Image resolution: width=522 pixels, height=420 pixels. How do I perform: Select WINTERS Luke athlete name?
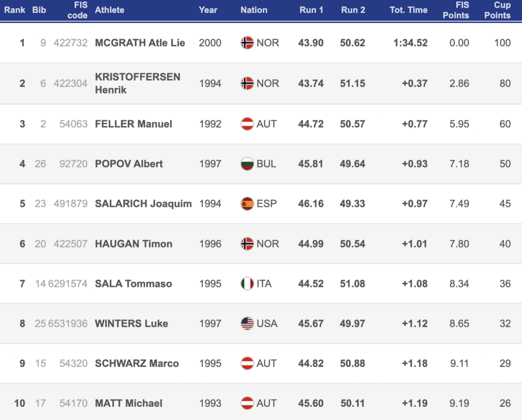pos(132,323)
